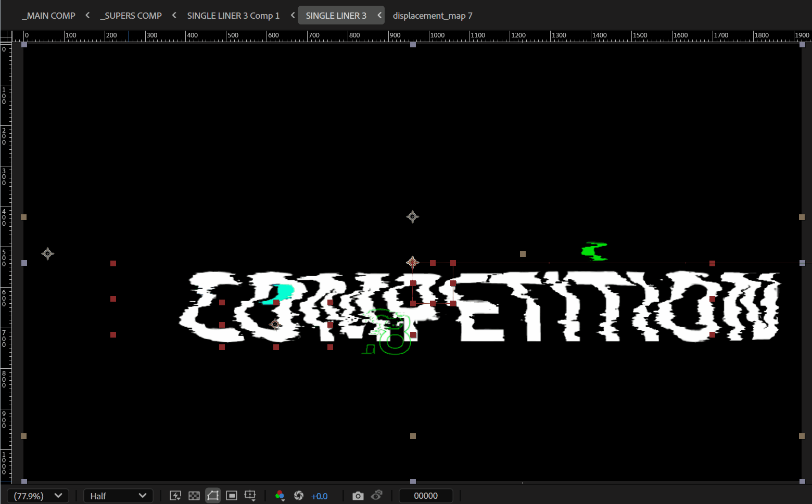Screen dimensions: 812x504
Task: Click the bottom-center tan layer handle
Action: click(413, 436)
